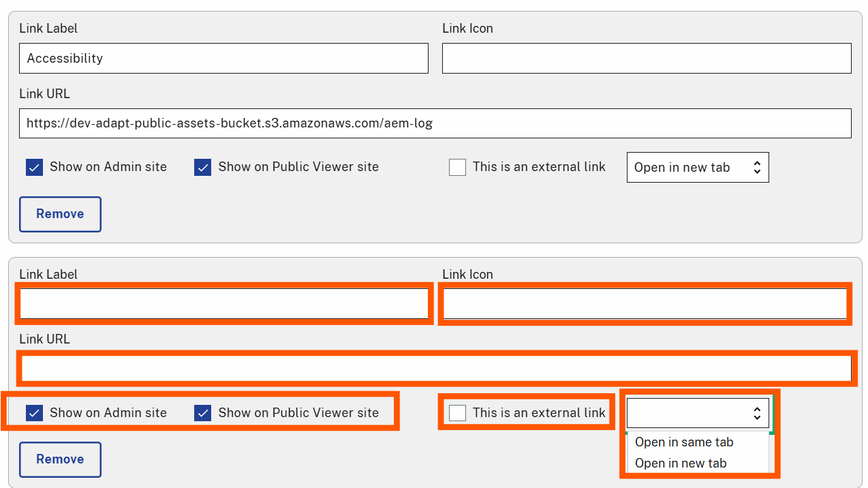
Task: Click the Link URL field with the amazonaws address
Action: point(435,123)
